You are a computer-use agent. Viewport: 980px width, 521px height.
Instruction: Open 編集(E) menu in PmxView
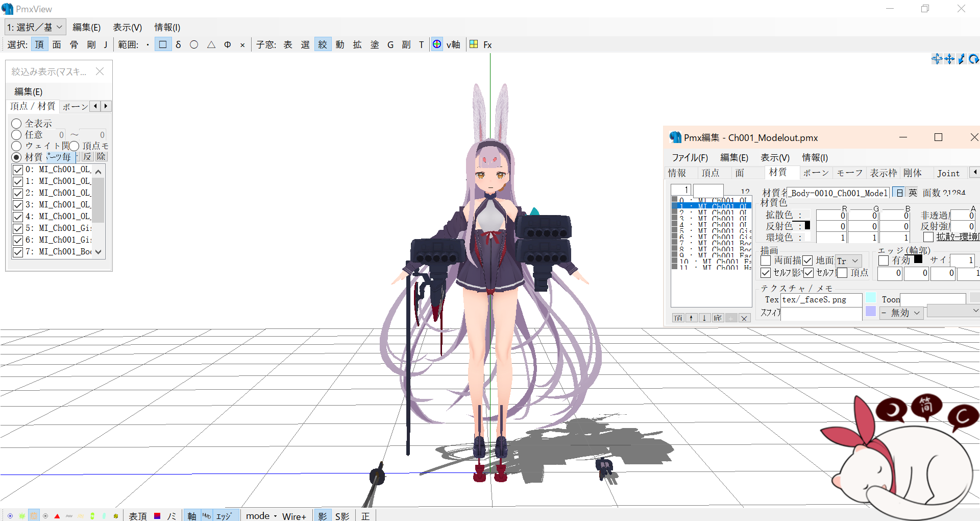tap(86, 27)
